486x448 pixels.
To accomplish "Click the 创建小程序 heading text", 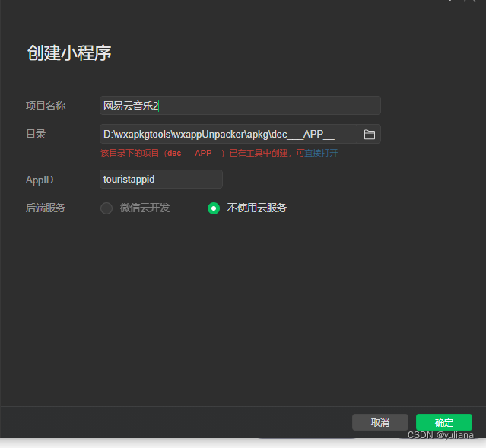I will (x=69, y=53).
